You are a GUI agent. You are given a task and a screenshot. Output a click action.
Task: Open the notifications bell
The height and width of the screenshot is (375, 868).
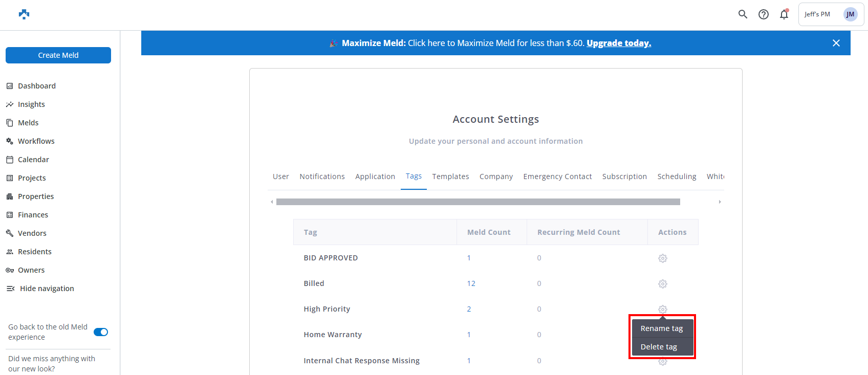click(784, 14)
